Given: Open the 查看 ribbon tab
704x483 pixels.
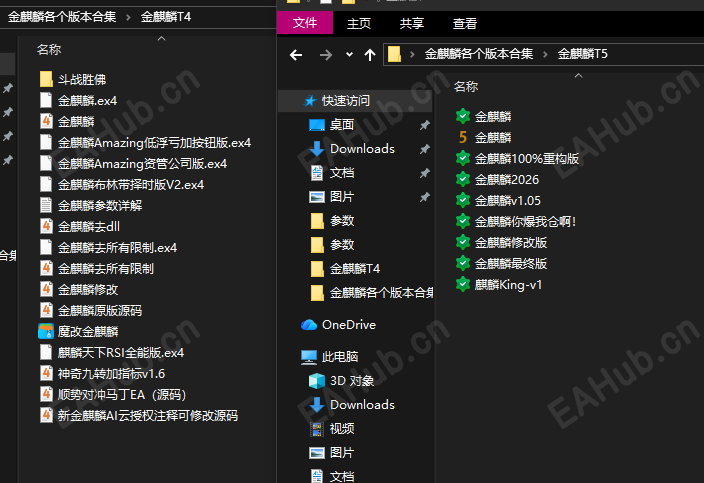Looking at the screenshot, I should [x=465, y=23].
